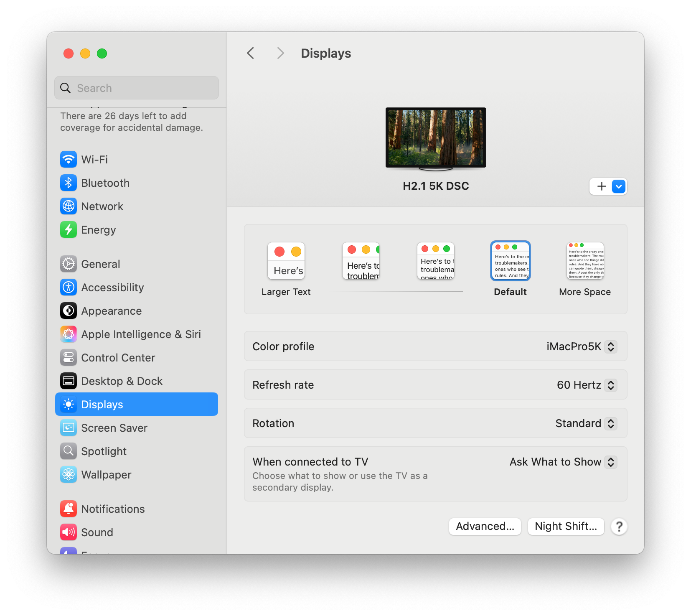
Task: Click the General gear icon
Action: point(69,264)
